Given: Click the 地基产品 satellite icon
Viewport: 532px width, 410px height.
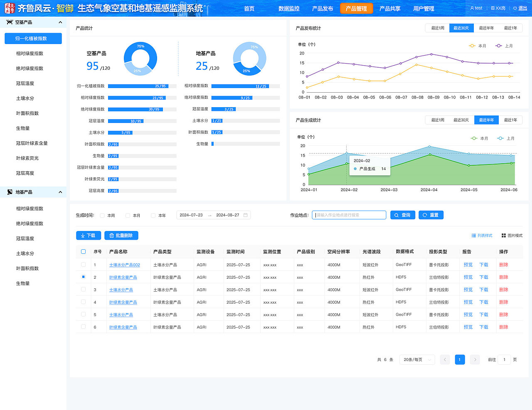Looking at the screenshot, I should 10,192.
